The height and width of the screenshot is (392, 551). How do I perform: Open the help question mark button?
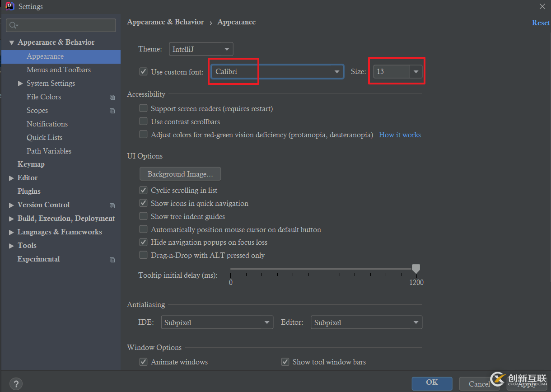[16, 384]
